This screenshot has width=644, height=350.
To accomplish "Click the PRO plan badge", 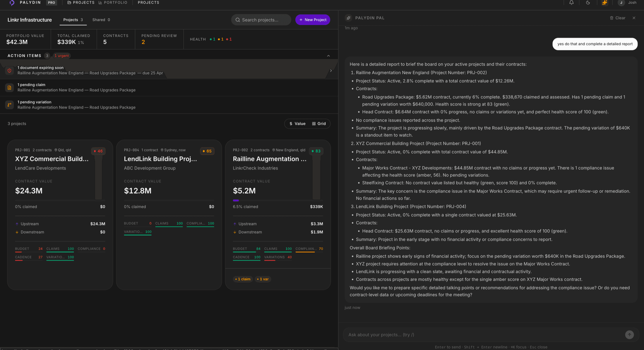I will coord(52,3).
